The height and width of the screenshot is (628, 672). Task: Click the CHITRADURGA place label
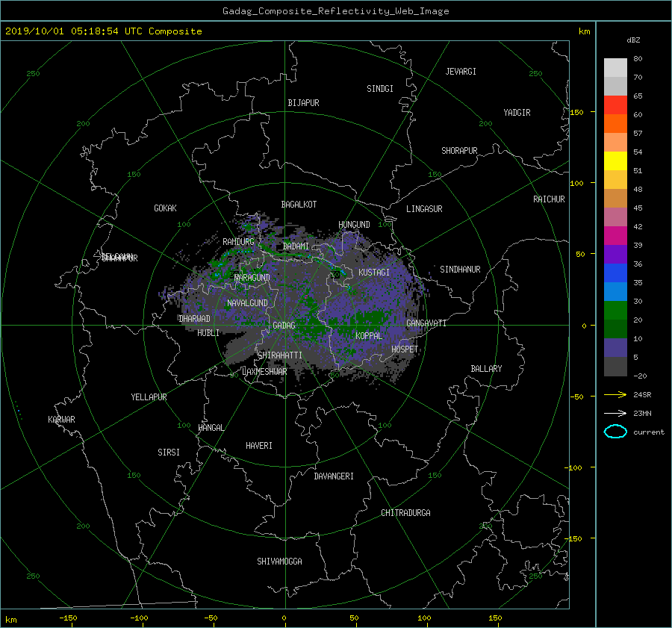[405, 513]
